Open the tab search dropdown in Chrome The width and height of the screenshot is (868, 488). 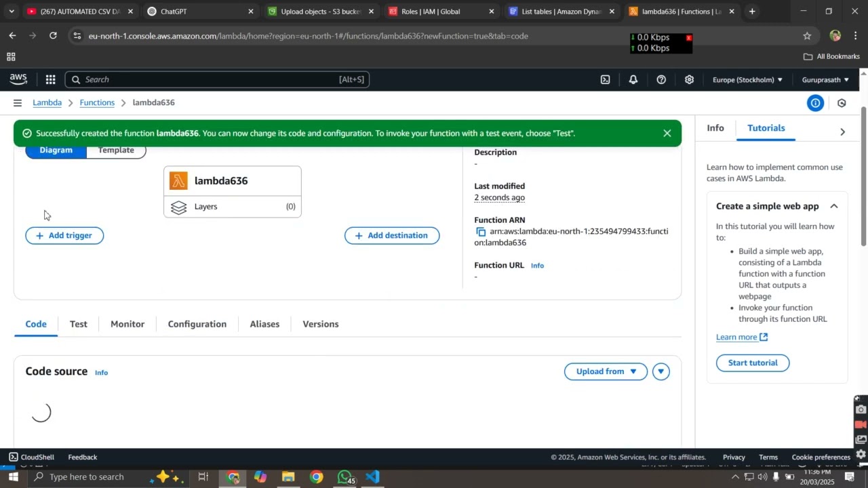coord(11,12)
